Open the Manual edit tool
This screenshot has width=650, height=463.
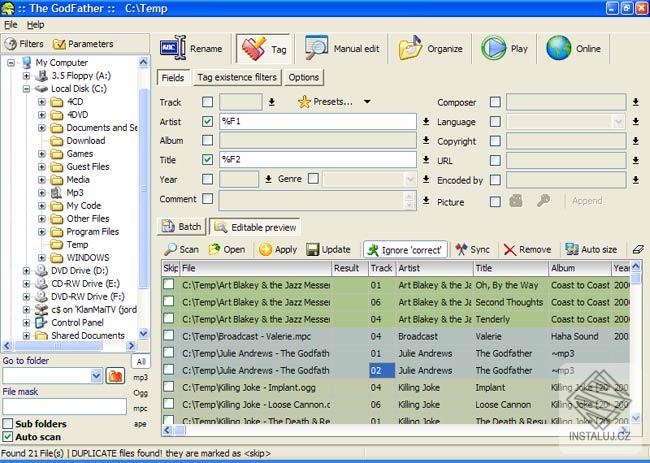(x=345, y=48)
